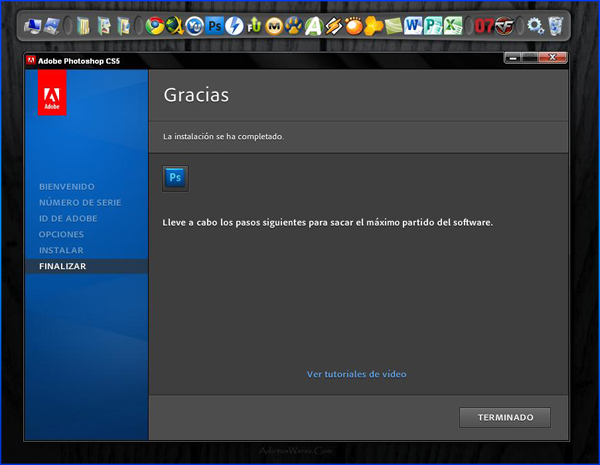Launch Photoshop from the dock Ps icon
The height and width of the screenshot is (465, 600).
point(214,26)
